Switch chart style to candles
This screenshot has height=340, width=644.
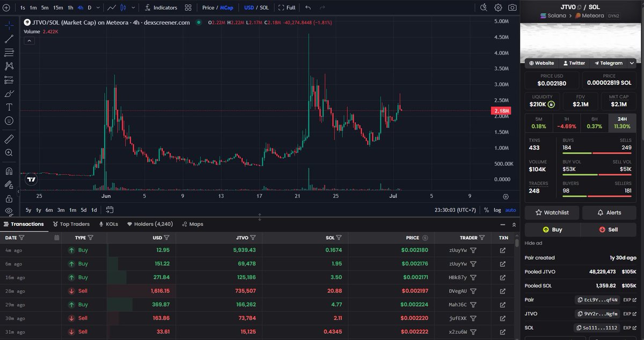[x=124, y=8]
